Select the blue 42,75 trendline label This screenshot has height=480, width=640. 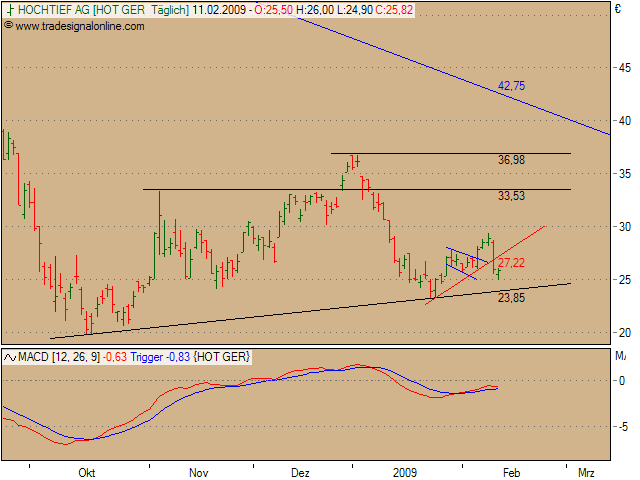click(x=511, y=86)
